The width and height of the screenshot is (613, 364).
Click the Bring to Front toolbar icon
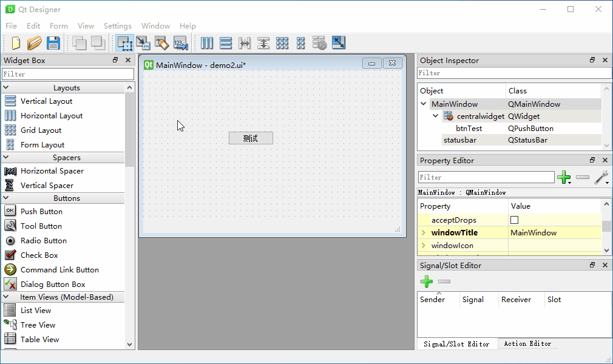(98, 43)
